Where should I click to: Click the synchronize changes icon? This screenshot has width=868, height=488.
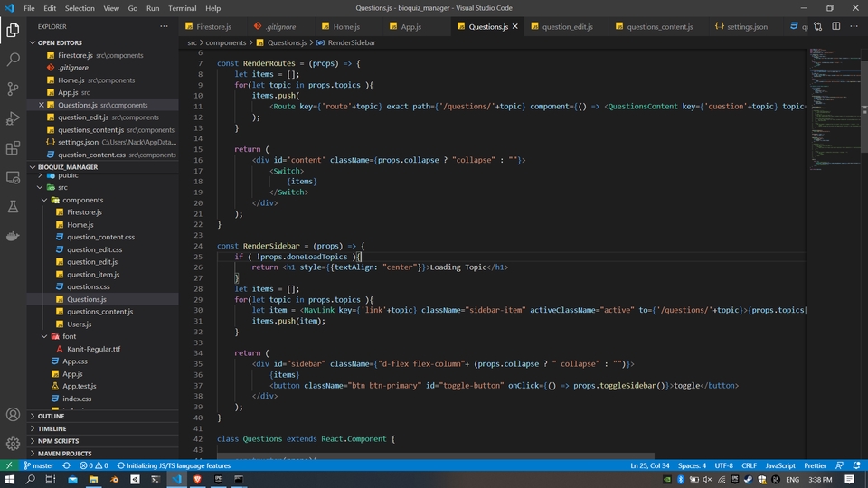pyautogui.click(x=66, y=465)
